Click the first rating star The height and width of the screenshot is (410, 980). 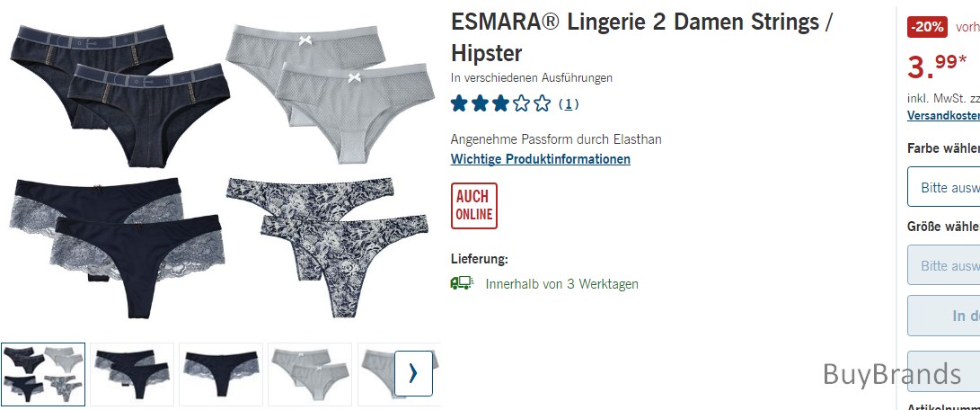tap(459, 103)
